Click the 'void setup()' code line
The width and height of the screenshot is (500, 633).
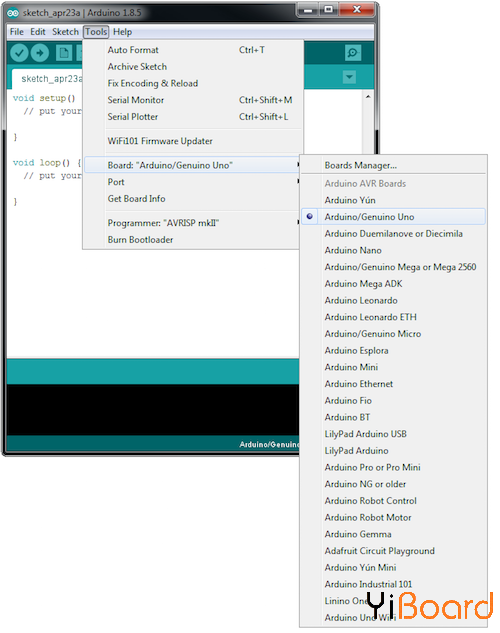(x=44, y=98)
